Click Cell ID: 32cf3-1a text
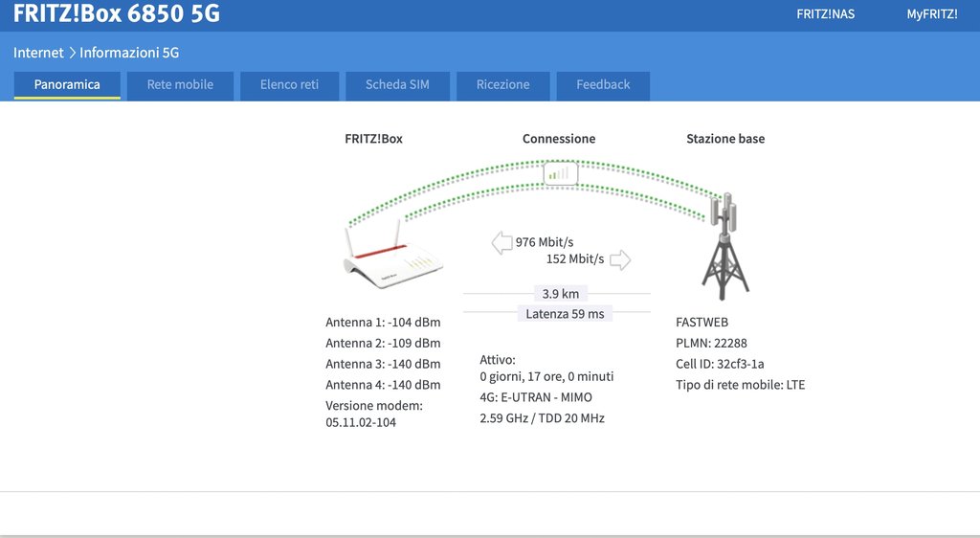This screenshot has width=980, height=538. point(720,364)
